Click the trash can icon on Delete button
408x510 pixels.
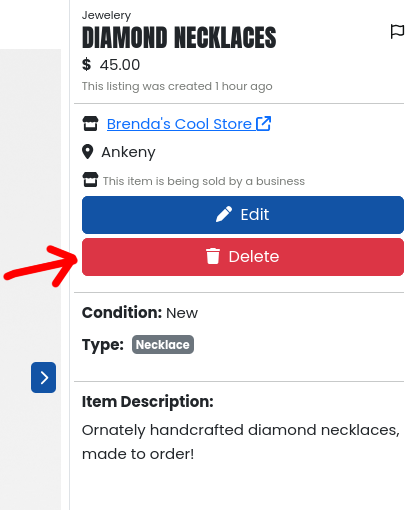[x=213, y=256]
